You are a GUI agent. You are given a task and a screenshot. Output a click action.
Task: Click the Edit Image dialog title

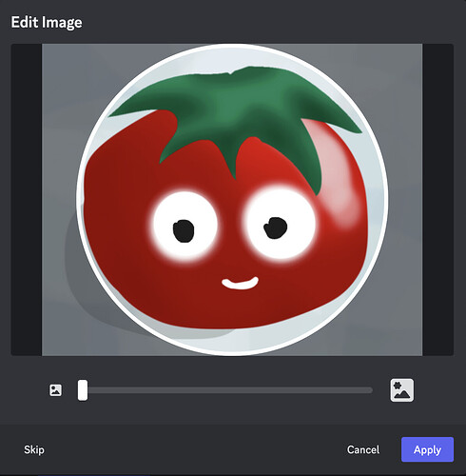[47, 22]
